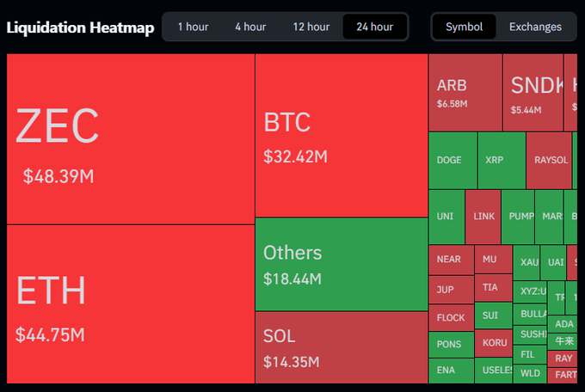Switch to the 4 hour timeframe

[250, 27]
